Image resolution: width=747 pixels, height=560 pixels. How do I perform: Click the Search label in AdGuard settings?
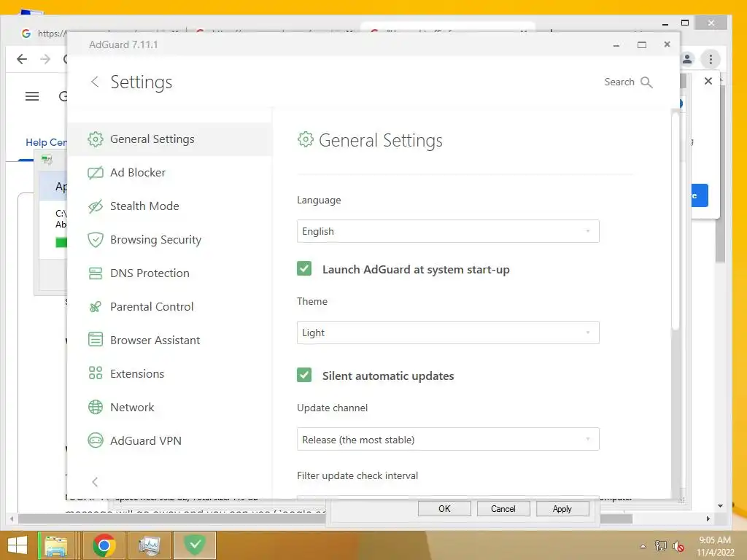tap(619, 82)
